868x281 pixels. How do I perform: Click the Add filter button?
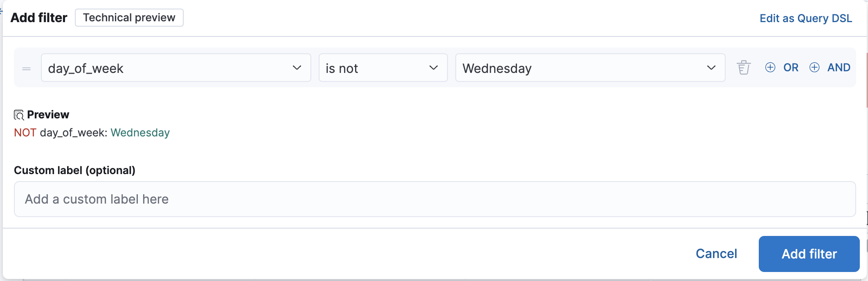pyautogui.click(x=809, y=254)
